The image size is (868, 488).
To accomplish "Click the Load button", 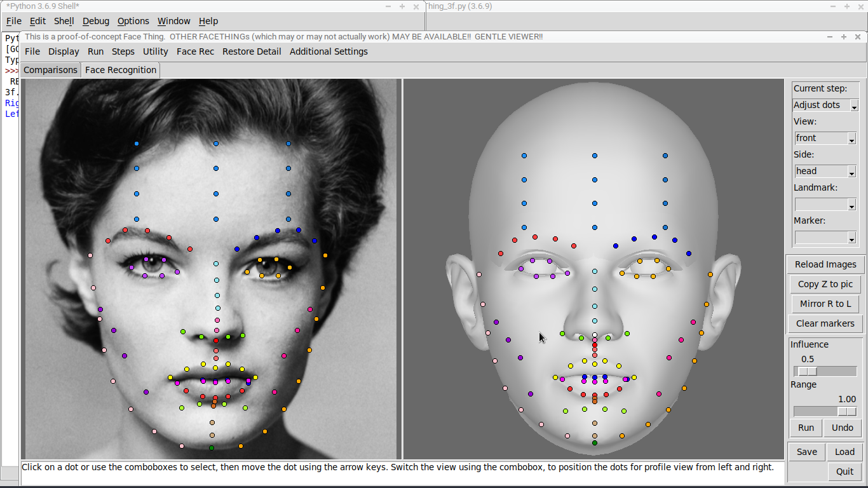I will (x=844, y=452).
